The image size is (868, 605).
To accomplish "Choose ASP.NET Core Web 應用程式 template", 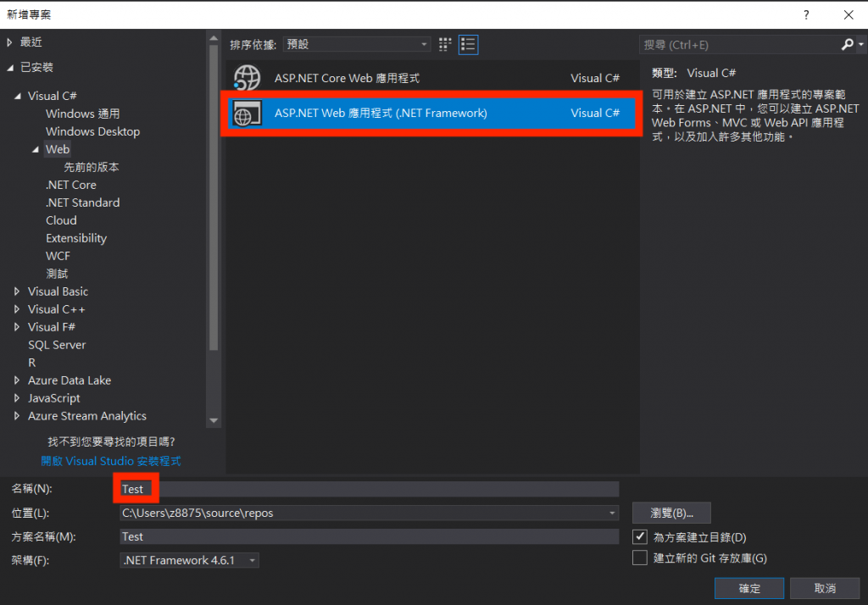I will click(431, 78).
